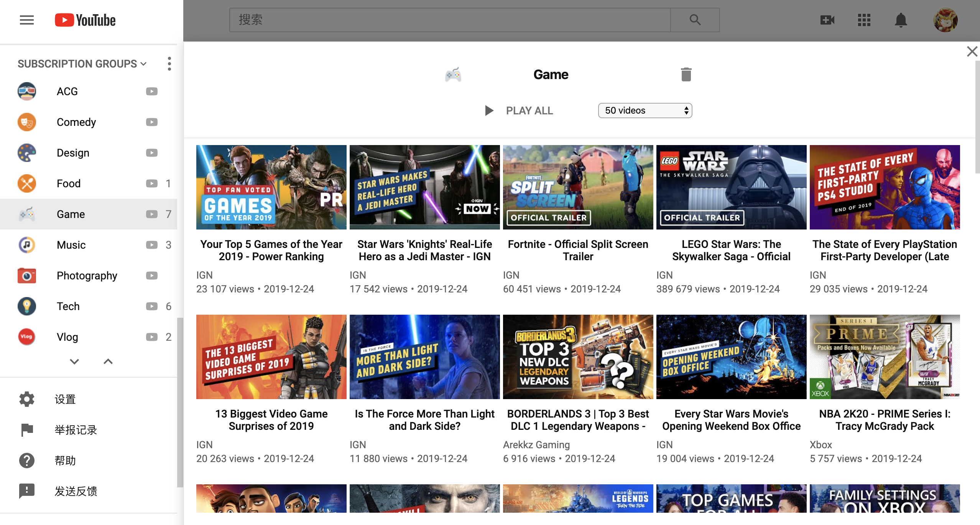Open the Opening Weekend Box Office thumbnail
Image resolution: width=980 pixels, height=525 pixels.
pyautogui.click(x=732, y=357)
